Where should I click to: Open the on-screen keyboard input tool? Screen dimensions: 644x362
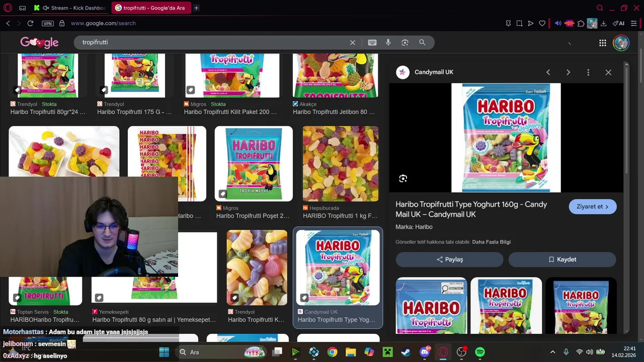click(372, 43)
